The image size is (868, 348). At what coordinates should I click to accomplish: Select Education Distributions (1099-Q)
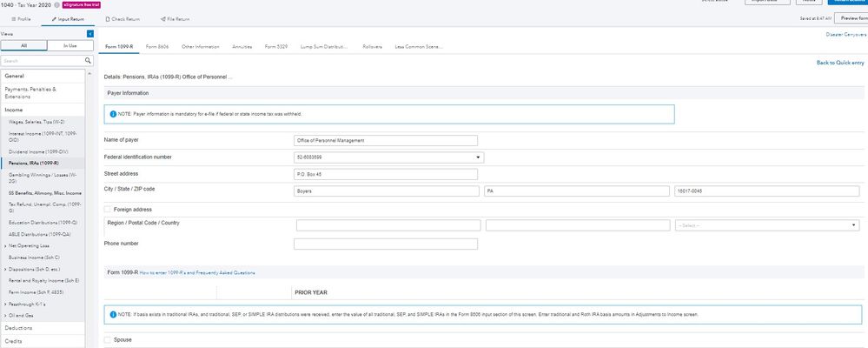43,223
